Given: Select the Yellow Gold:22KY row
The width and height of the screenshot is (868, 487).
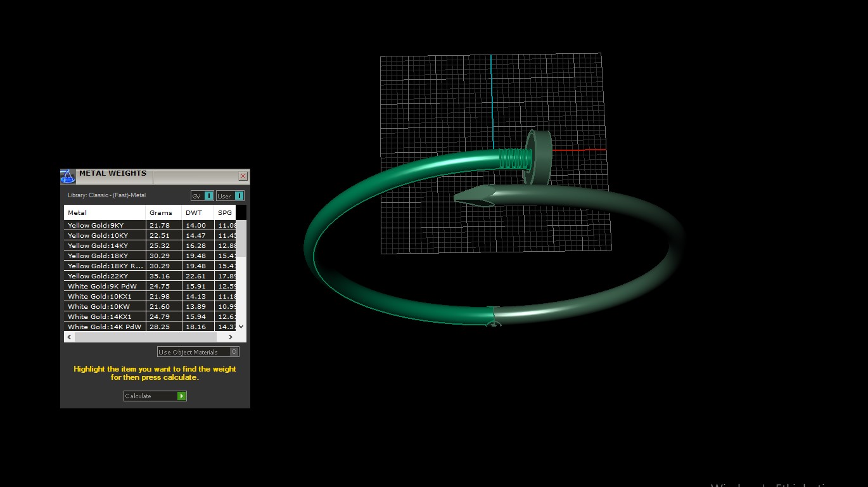Looking at the screenshot, I should (150, 276).
